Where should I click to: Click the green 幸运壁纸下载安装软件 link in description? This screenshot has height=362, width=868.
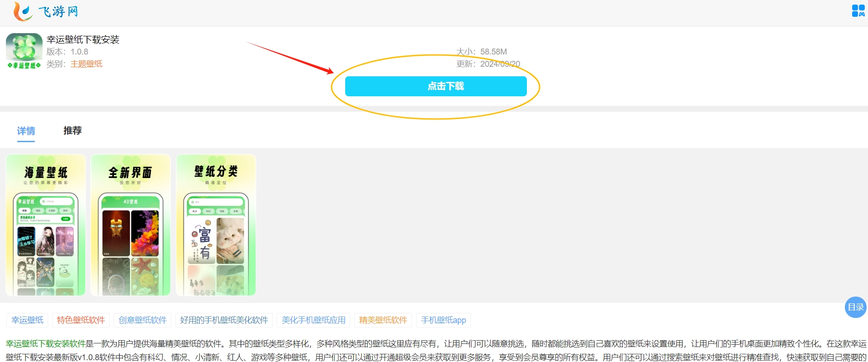coord(45,344)
